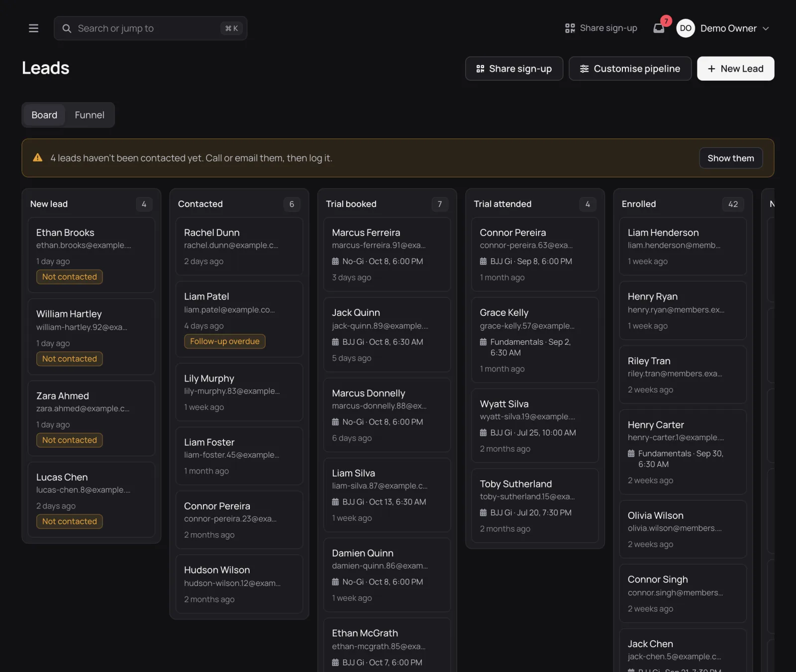
Task: Click the warning triangle in alert banner
Action: click(x=38, y=158)
